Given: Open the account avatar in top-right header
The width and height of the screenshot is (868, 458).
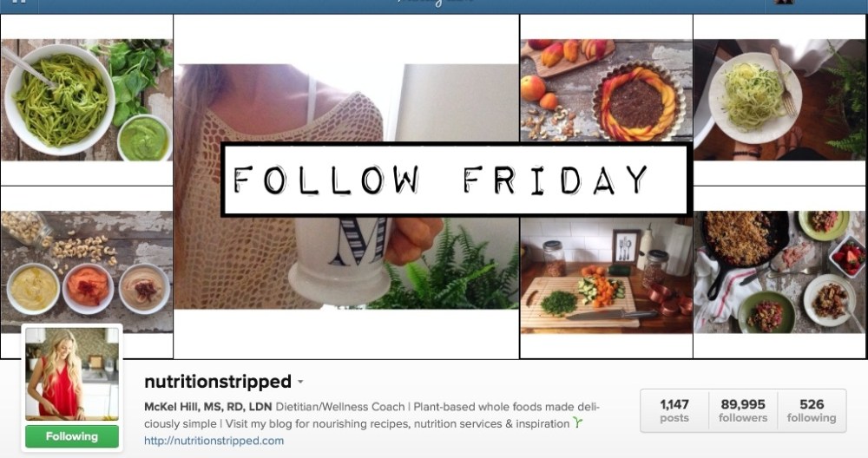Looking at the screenshot, I should 783,3.
